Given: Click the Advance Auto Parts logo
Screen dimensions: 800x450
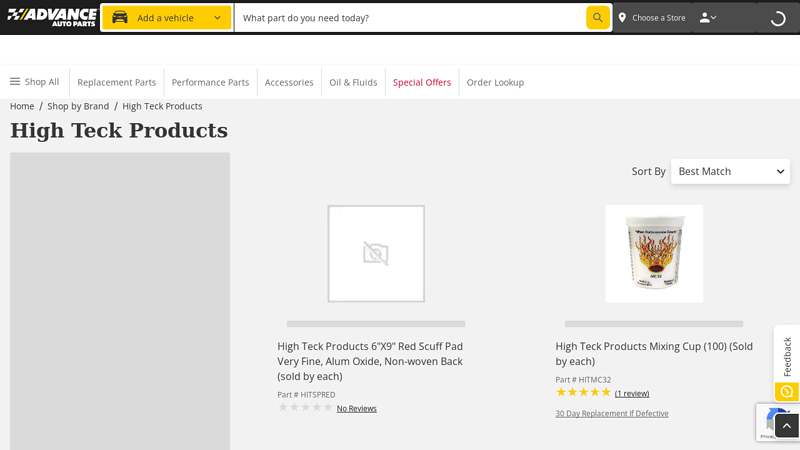Looking at the screenshot, I should [52, 17].
